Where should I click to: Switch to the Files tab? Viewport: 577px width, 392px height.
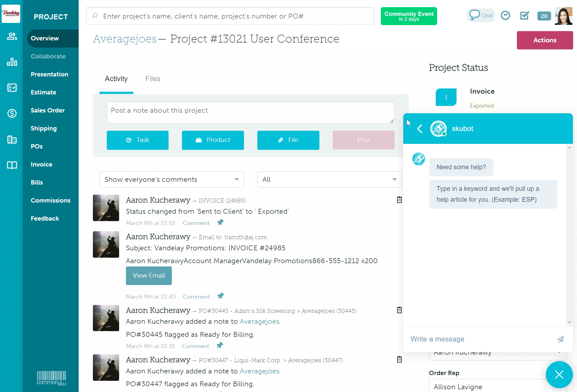click(x=153, y=79)
